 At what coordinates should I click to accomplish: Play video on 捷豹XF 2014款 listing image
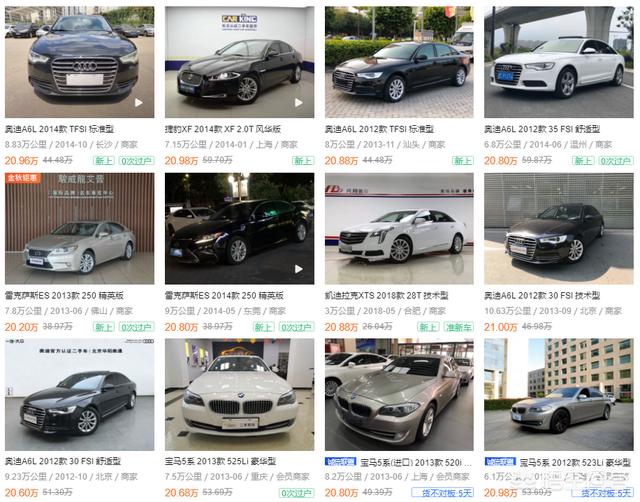[x=299, y=102]
